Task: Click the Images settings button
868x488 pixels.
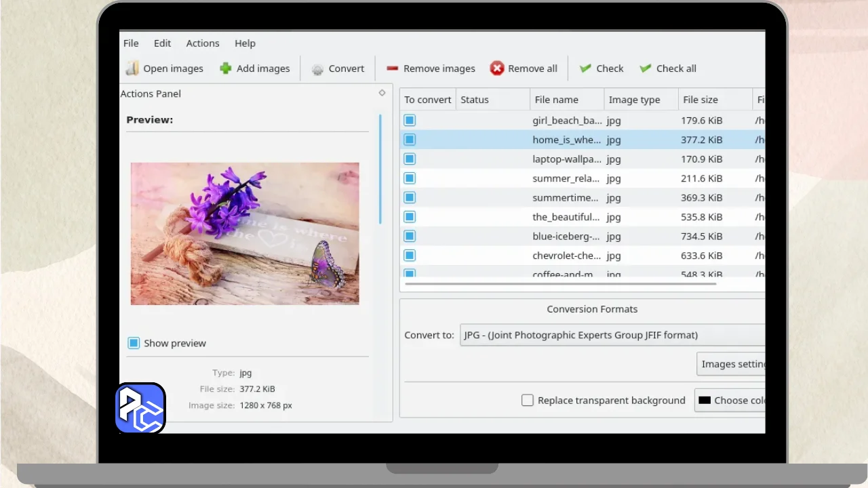Action: pos(732,364)
